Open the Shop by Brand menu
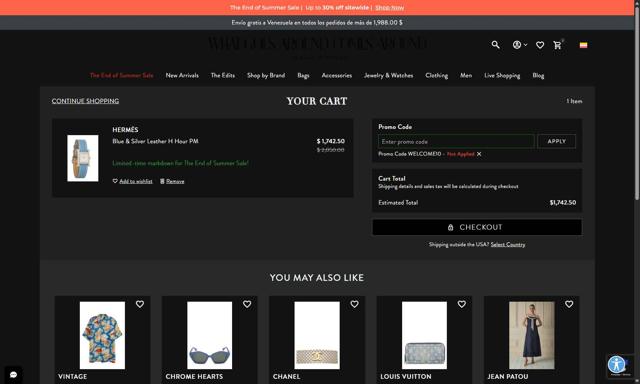The image size is (640, 384). tap(266, 75)
